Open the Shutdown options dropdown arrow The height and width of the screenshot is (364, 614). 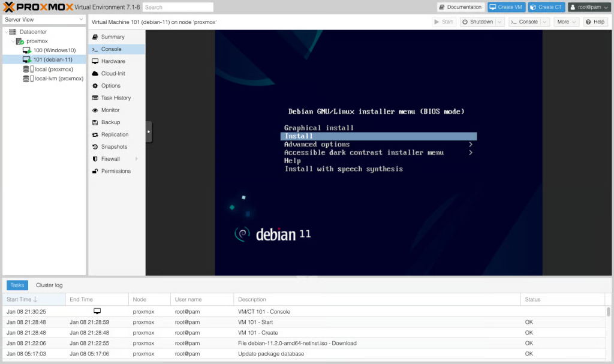tap(499, 22)
